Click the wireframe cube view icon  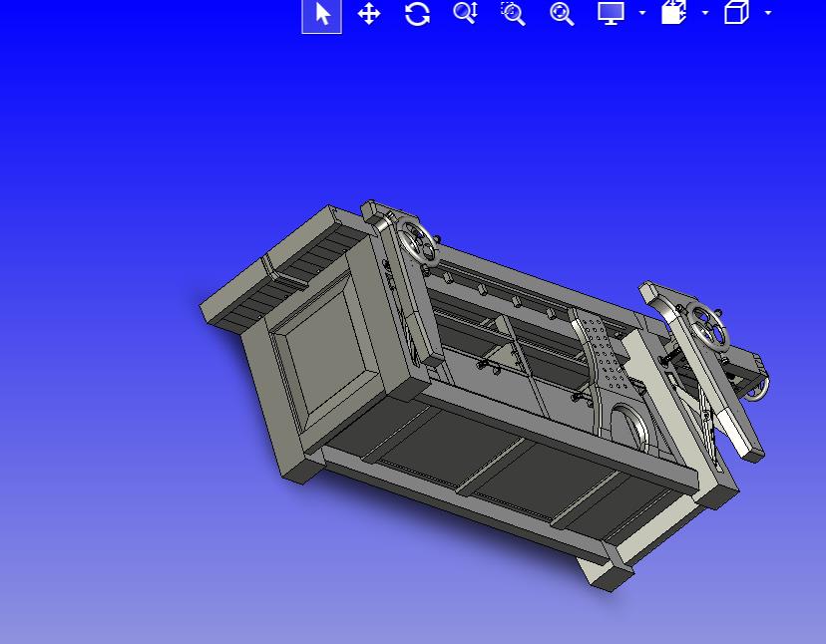[x=736, y=13]
